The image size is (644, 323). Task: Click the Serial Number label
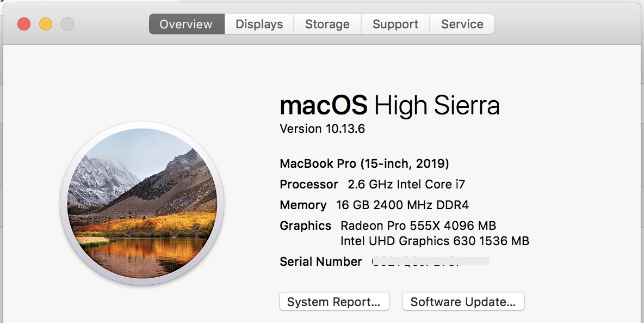click(321, 261)
